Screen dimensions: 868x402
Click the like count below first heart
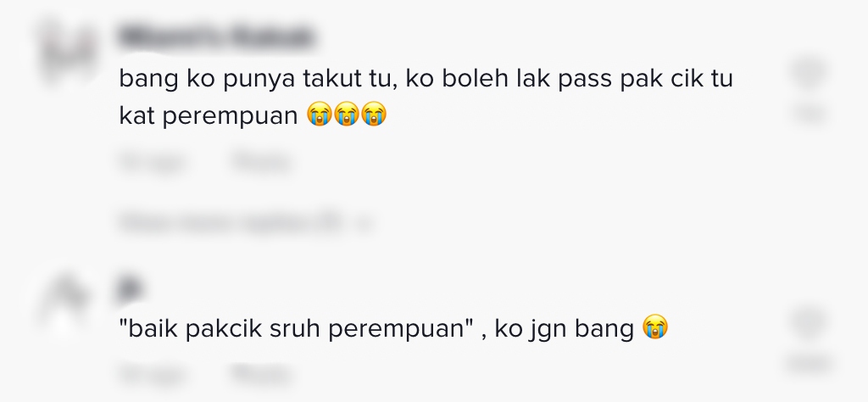pos(809,114)
